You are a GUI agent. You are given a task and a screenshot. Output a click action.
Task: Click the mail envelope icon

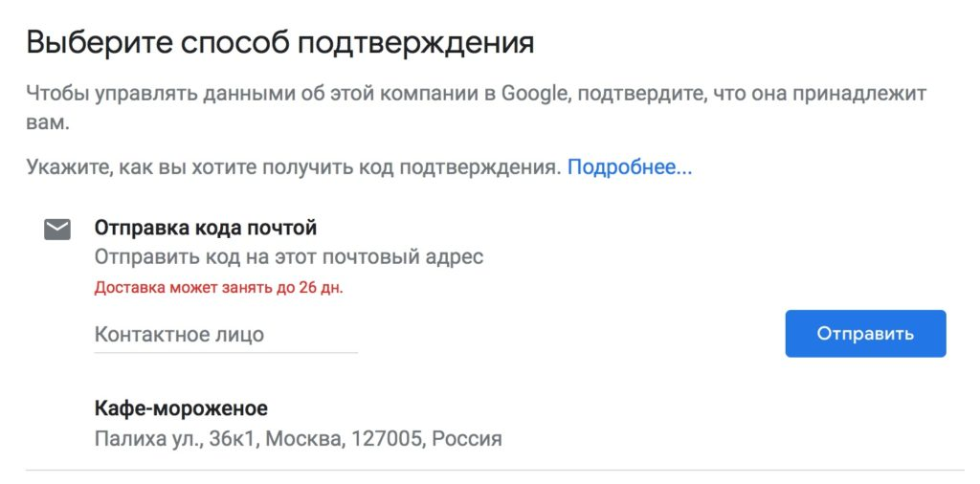click(57, 230)
